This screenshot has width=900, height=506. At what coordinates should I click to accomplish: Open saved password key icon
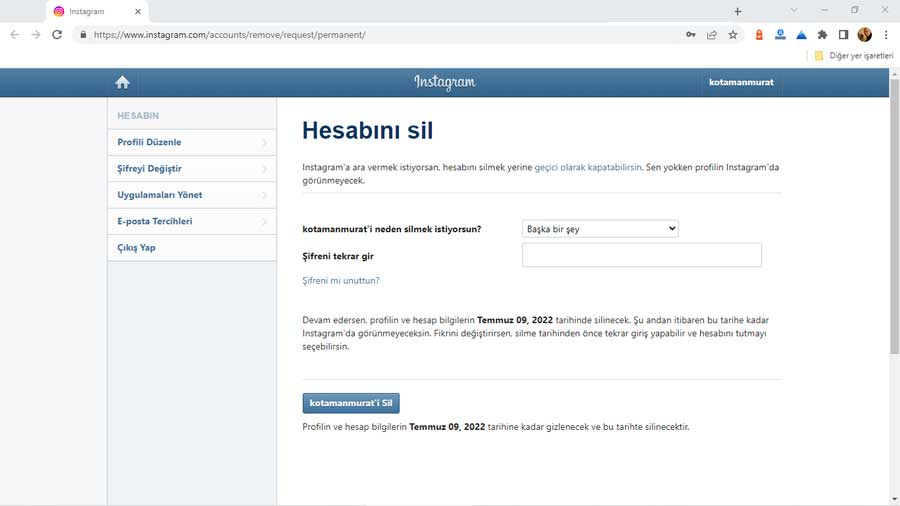(x=690, y=34)
